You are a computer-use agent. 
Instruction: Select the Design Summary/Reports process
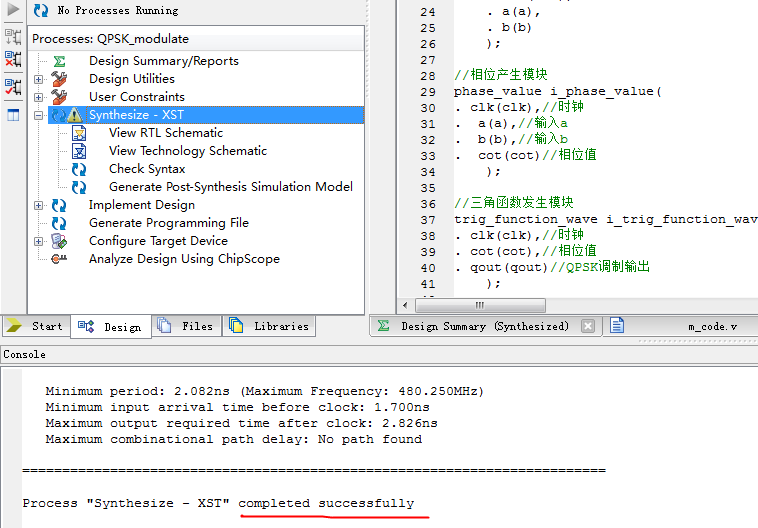[164, 61]
